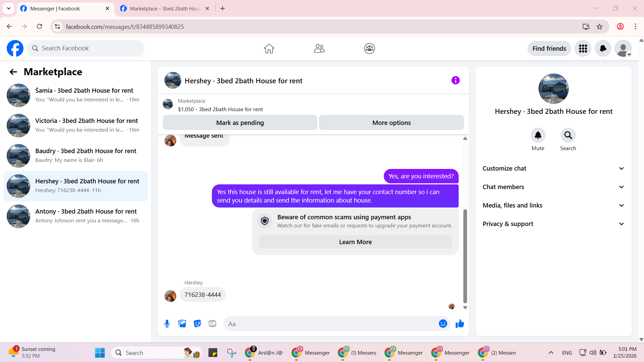
Task: Select the Hershey conversation in list
Action: tap(76, 186)
